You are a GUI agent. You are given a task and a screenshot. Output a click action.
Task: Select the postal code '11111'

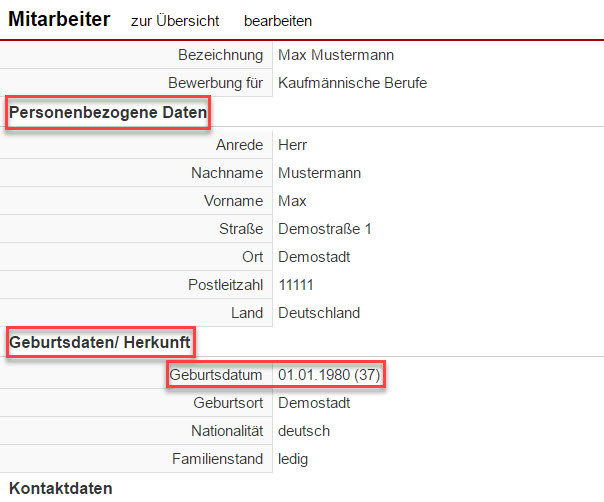[296, 285]
